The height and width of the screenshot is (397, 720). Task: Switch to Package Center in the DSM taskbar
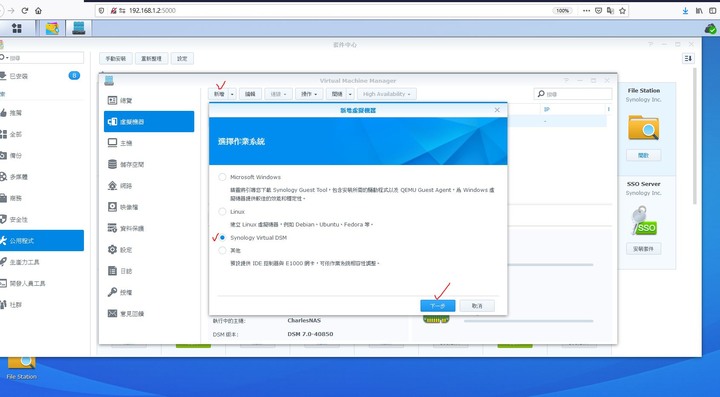(x=52, y=28)
